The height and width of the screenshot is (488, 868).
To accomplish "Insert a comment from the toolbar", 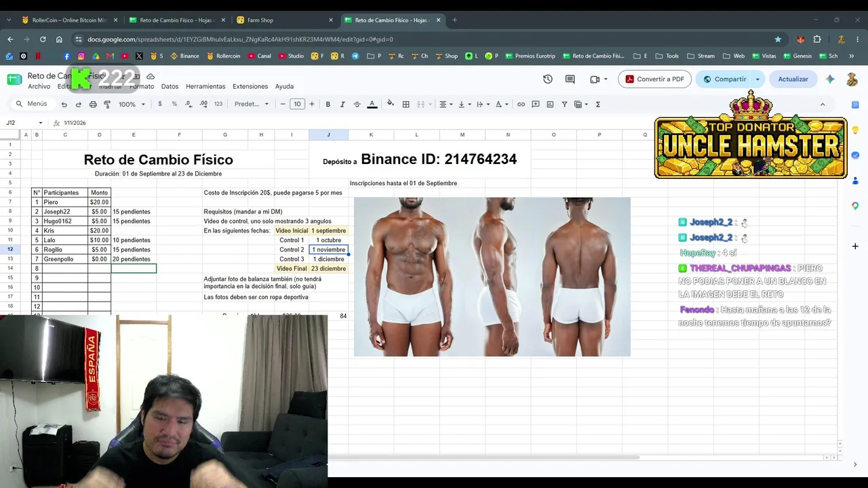I will click(536, 104).
